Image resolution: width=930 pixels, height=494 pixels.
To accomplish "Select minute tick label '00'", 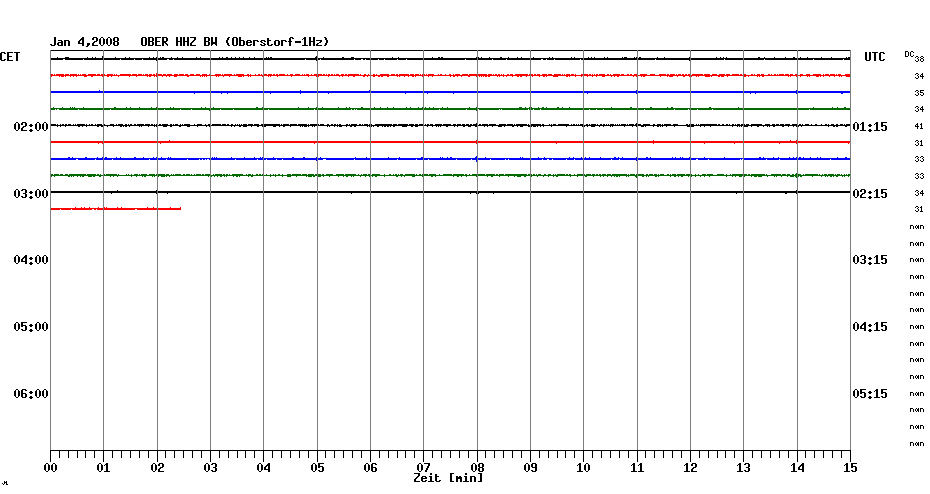I will click(x=50, y=467).
